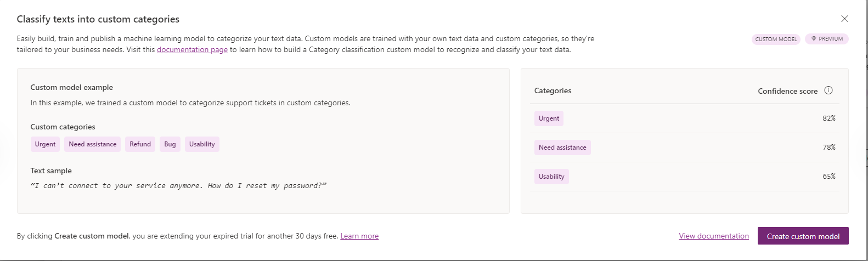Screen dimensions: 868x261
Task: Click the Categories column header
Action: pos(553,90)
